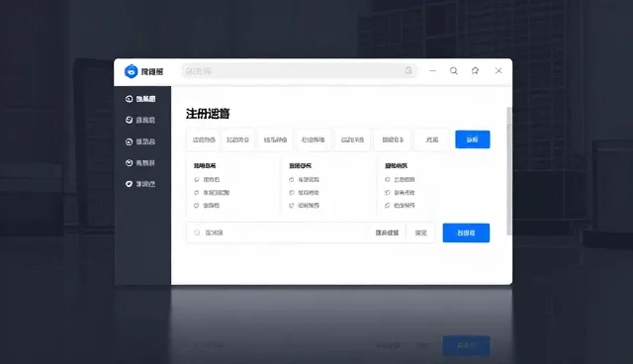Screen dimensions: 633x364
Task: Open the first sidebar item with highlighted white label
Action: [x=140, y=99]
